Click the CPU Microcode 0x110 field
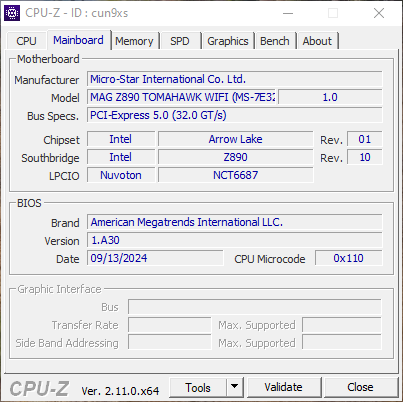The width and height of the screenshot is (403, 402). 348,258
